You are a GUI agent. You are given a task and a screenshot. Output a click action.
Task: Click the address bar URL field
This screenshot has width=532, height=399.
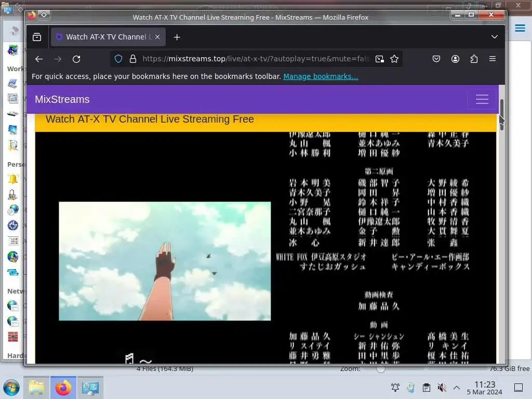(x=256, y=59)
